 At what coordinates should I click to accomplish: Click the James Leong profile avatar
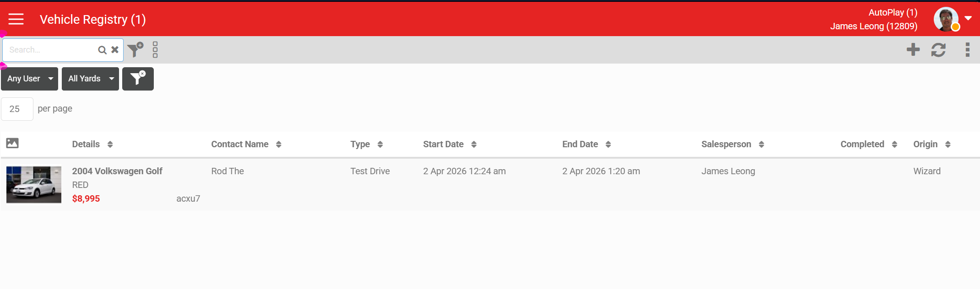tap(946, 19)
